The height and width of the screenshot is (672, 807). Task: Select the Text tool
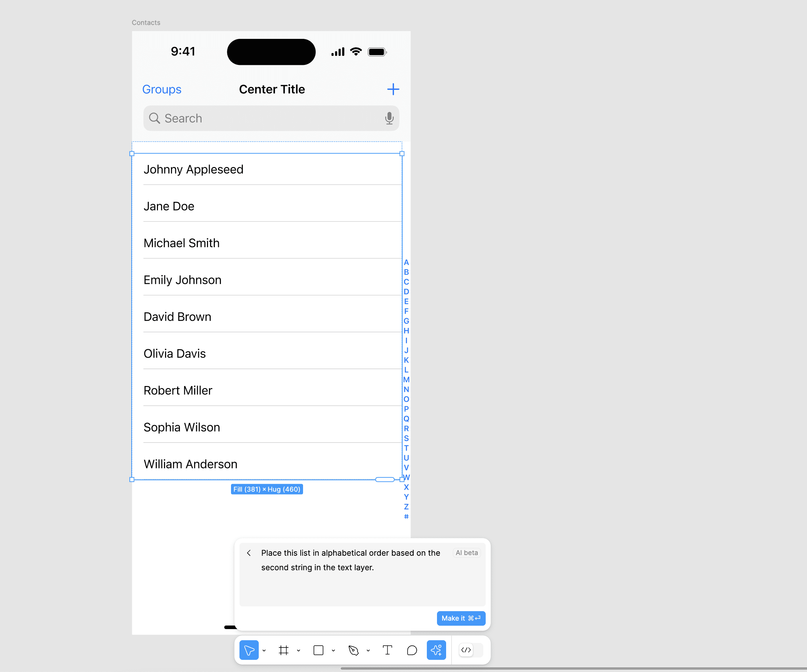387,650
